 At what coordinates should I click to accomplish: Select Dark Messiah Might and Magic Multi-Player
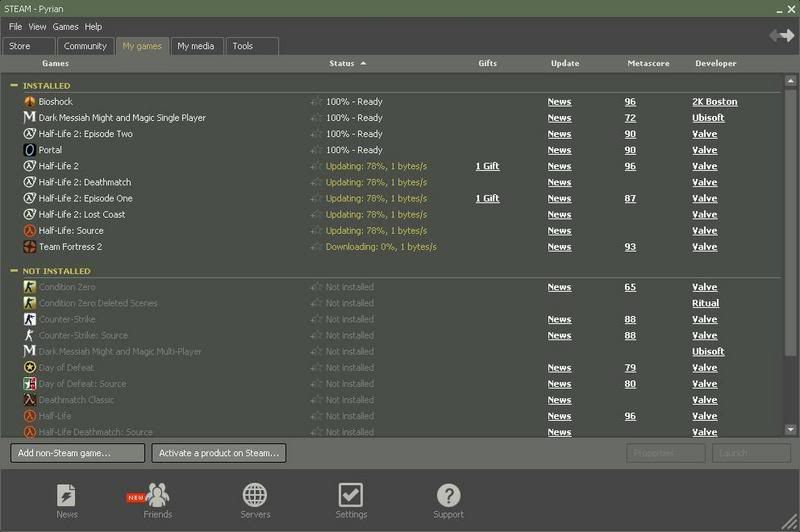pos(395,351)
